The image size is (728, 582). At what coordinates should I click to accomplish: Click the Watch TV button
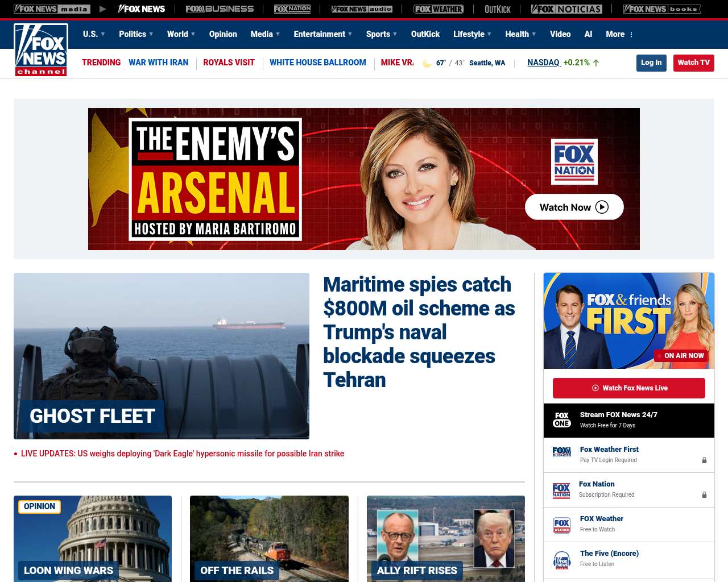pos(693,63)
